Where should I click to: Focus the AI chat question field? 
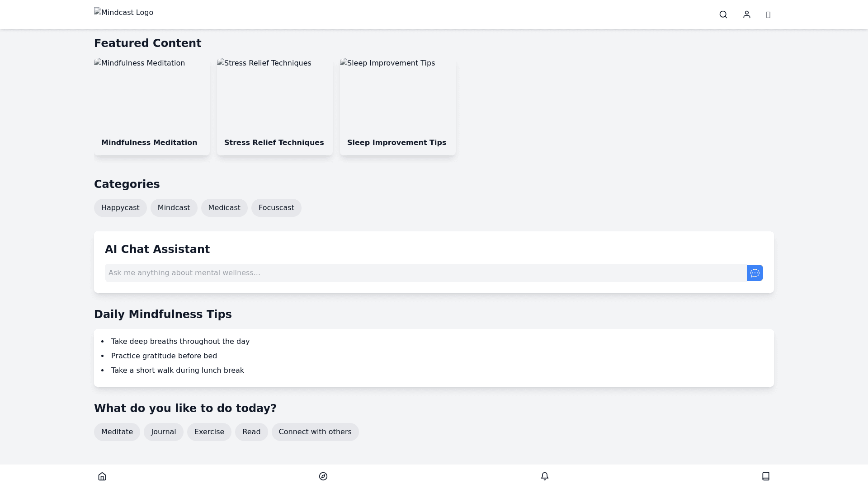[x=425, y=273]
